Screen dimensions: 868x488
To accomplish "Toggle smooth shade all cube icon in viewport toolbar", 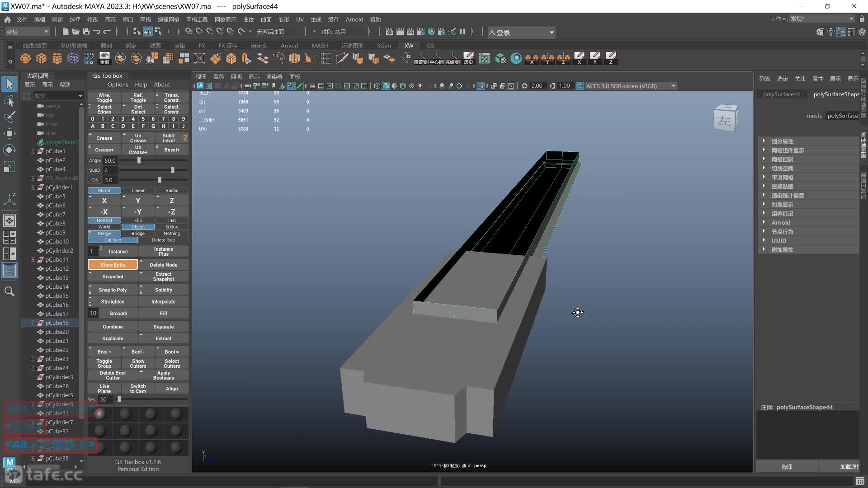I will click(x=386, y=86).
